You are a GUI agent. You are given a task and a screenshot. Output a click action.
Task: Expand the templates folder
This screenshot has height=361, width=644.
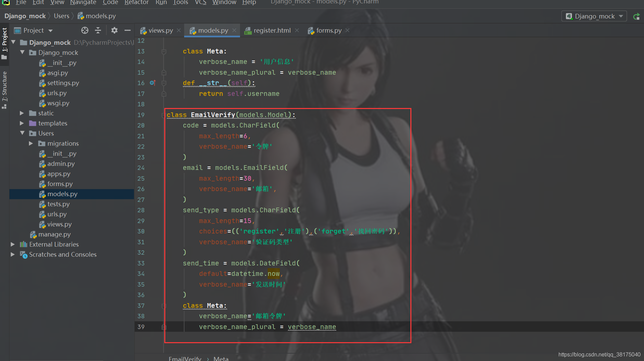22,123
